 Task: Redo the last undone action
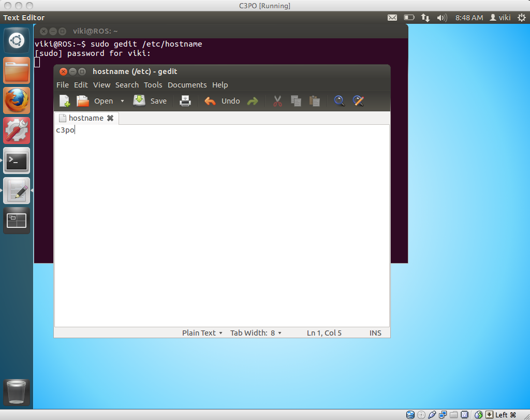253,101
